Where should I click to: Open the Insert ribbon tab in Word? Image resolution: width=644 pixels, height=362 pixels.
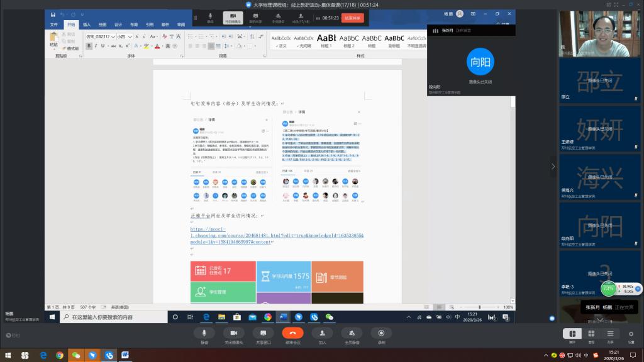click(x=87, y=25)
